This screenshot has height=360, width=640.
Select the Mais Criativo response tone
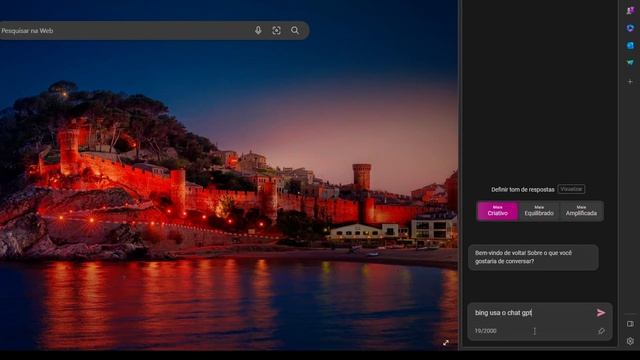[x=498, y=211]
